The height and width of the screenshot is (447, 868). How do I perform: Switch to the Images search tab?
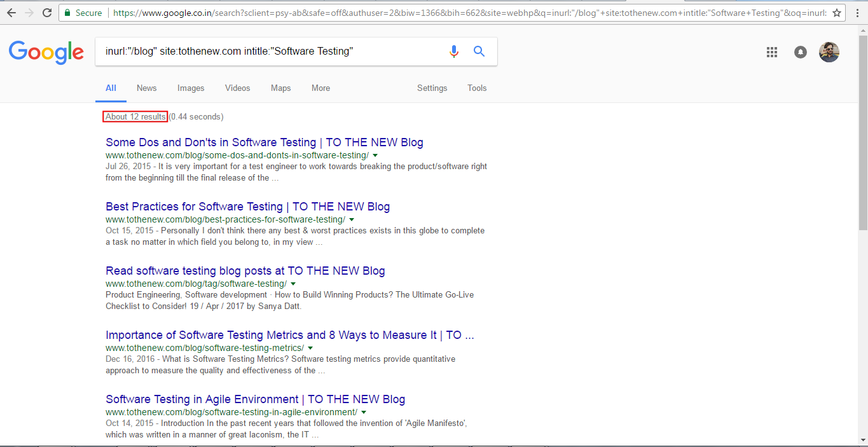[190, 88]
